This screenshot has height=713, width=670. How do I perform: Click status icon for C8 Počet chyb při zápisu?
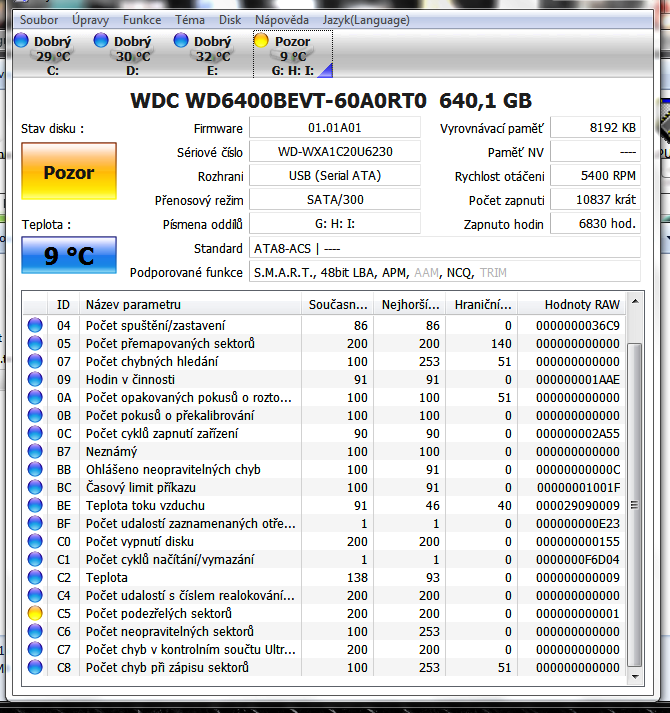tap(35, 667)
